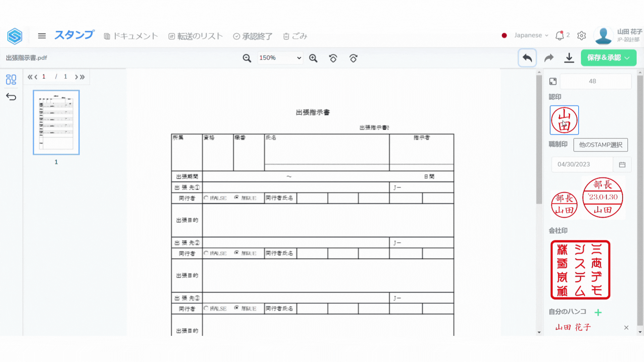Image resolution: width=644 pixels, height=362 pixels.
Task: Click the redo arrow icon
Action: [x=549, y=58]
